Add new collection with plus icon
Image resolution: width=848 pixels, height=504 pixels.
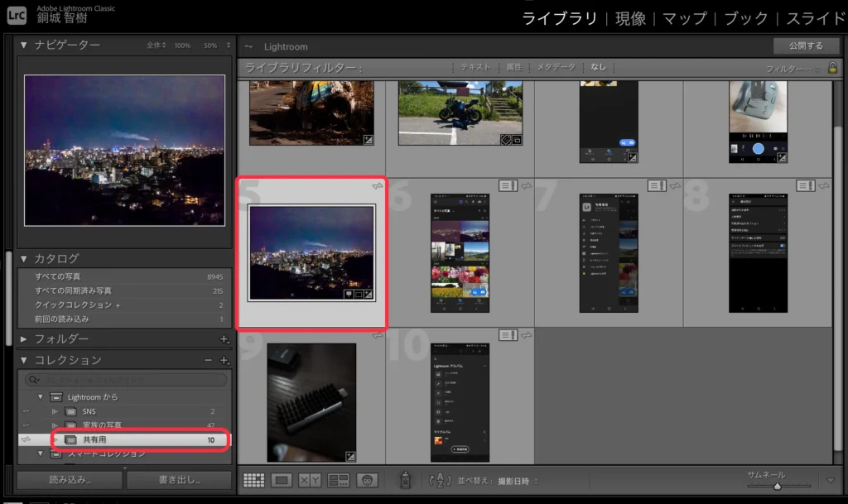click(223, 361)
